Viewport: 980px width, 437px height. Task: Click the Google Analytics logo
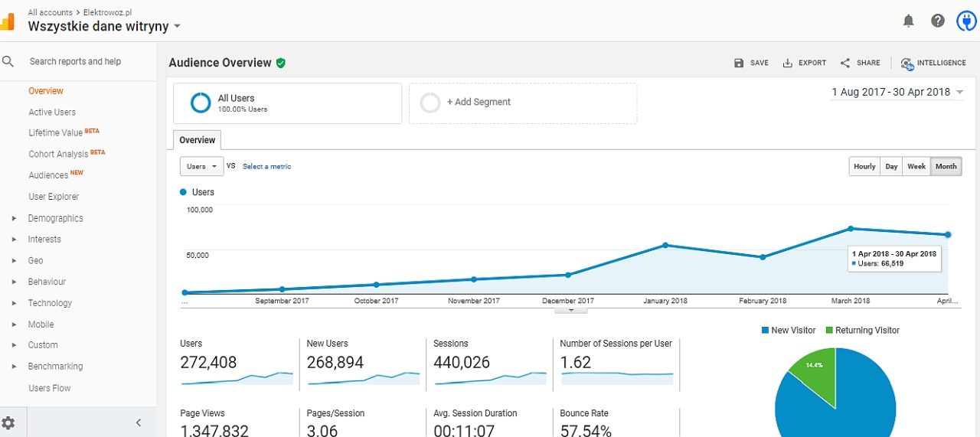coord(7,21)
